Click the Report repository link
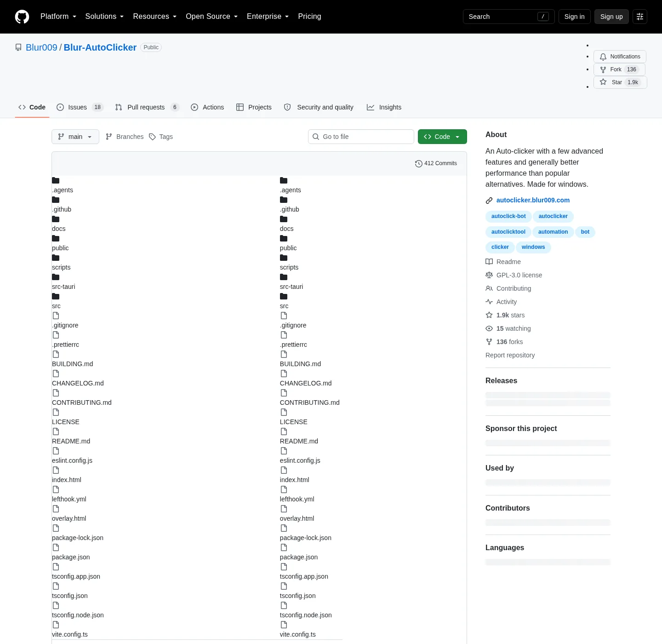This screenshot has width=662, height=644. coord(510,355)
